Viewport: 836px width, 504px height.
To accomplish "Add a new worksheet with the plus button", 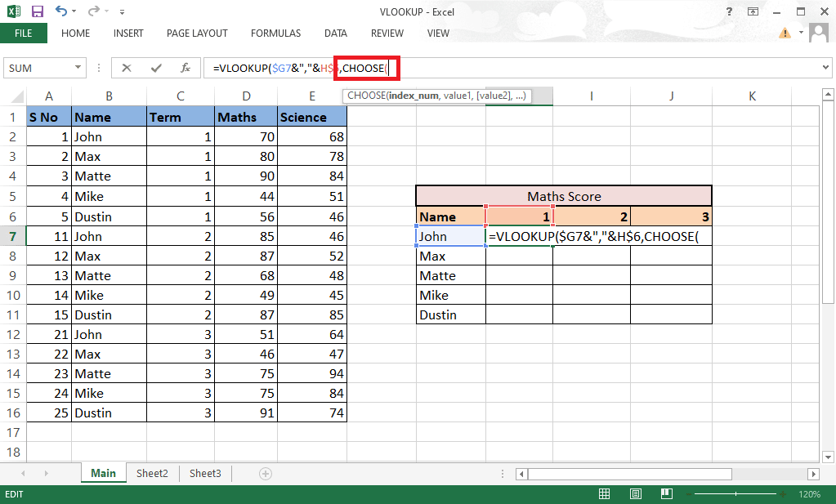I will click(x=265, y=473).
